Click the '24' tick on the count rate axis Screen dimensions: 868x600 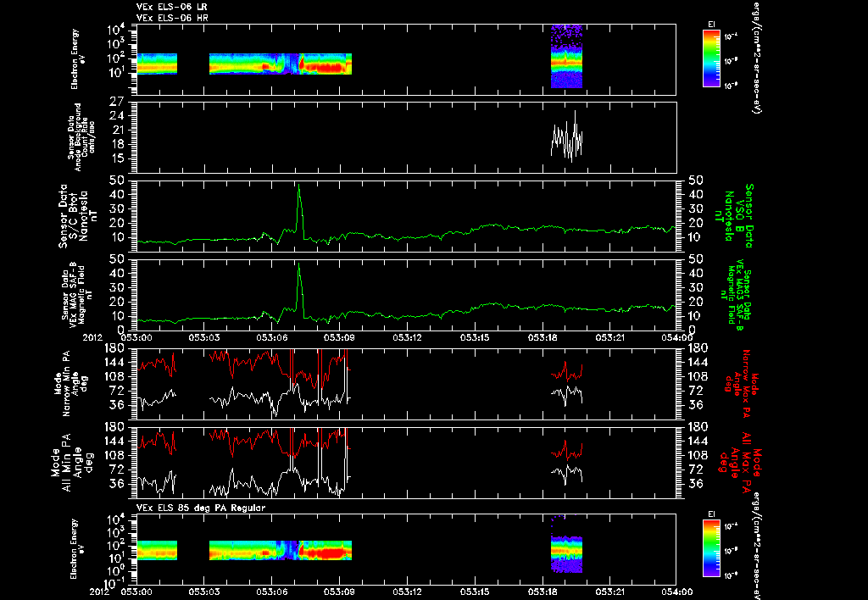(x=118, y=116)
